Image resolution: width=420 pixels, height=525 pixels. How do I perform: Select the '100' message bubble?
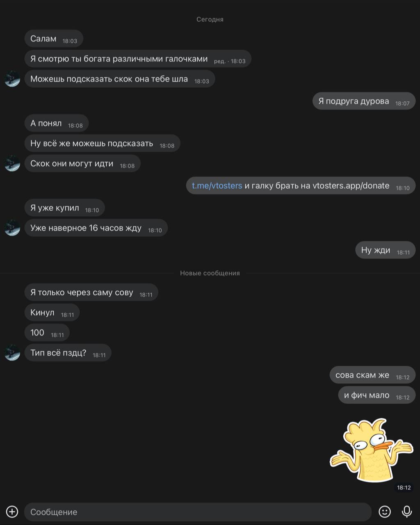(x=47, y=333)
